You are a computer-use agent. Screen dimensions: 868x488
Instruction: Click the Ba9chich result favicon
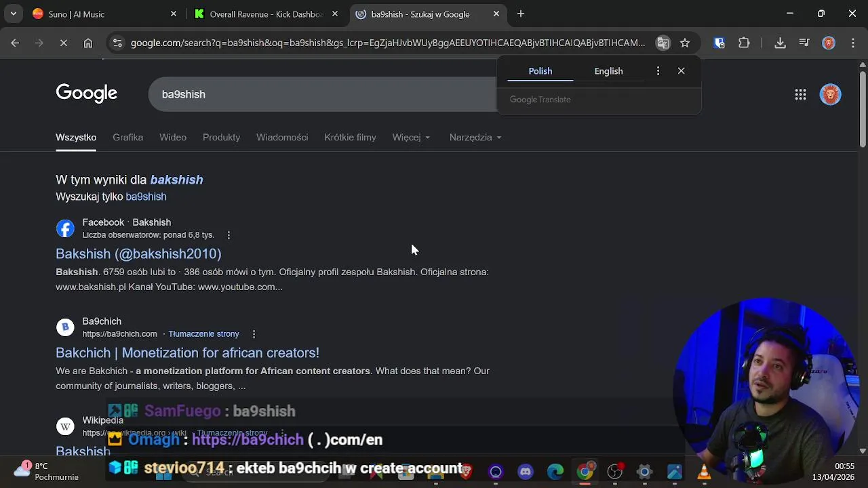pyautogui.click(x=65, y=327)
